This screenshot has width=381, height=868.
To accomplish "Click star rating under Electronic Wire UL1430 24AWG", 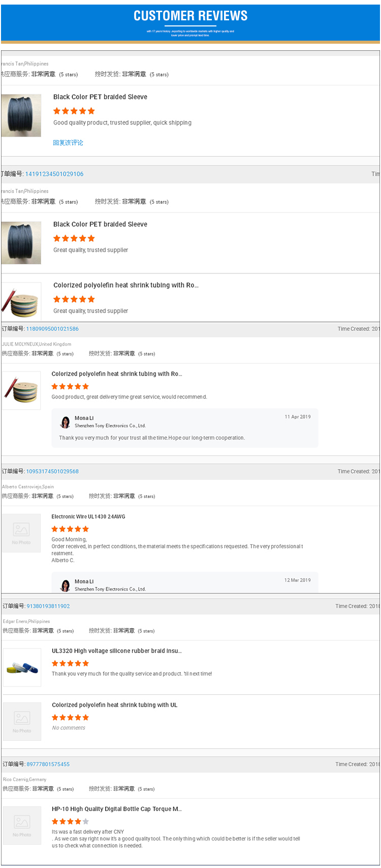I will tap(70, 529).
